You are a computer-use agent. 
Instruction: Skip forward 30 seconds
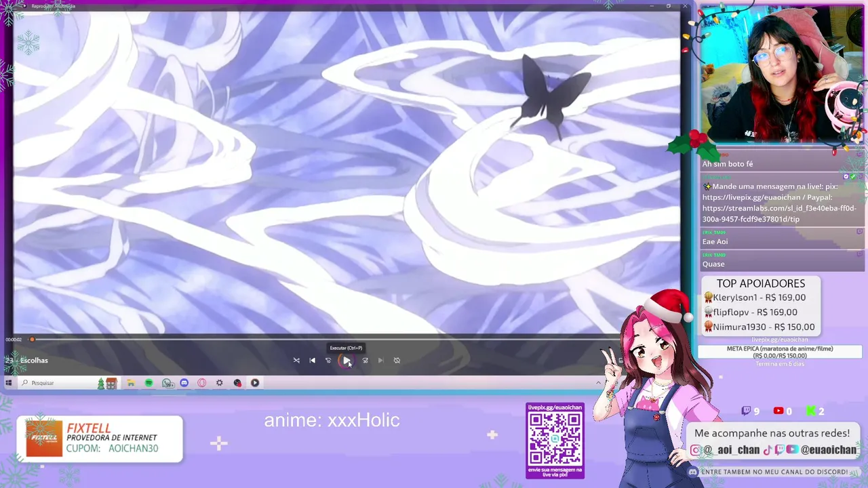point(365,361)
